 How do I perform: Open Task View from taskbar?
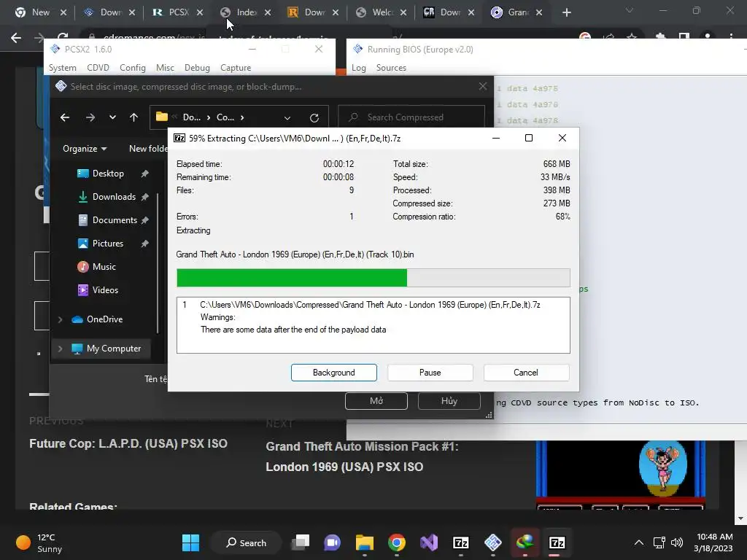(x=301, y=542)
